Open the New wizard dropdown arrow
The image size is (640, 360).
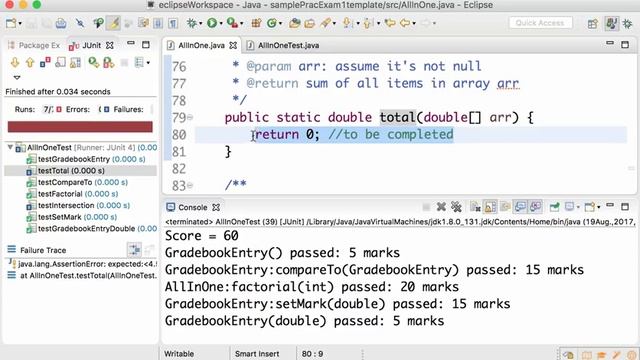coord(20,24)
